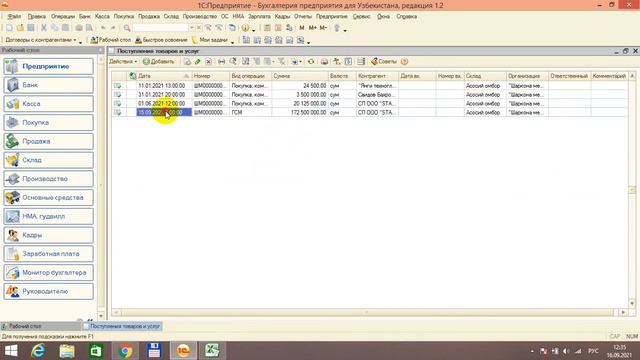
Task: Open the Склад sidebar section
Action: point(49,160)
